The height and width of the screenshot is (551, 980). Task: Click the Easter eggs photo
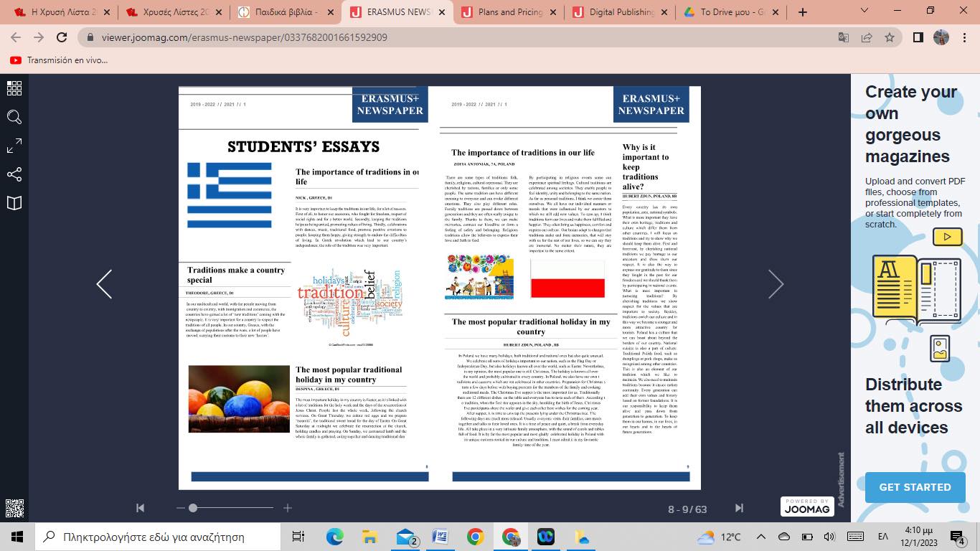[238, 399]
